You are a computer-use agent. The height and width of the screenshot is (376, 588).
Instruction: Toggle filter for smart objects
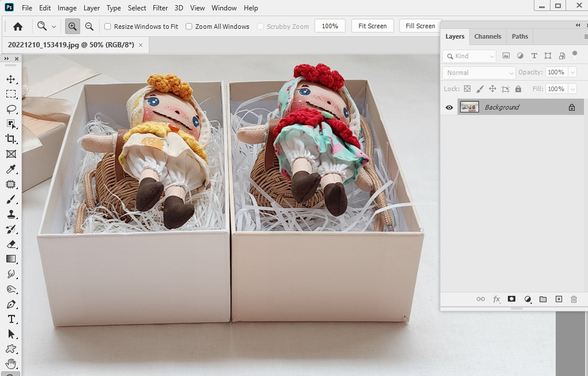(x=561, y=55)
